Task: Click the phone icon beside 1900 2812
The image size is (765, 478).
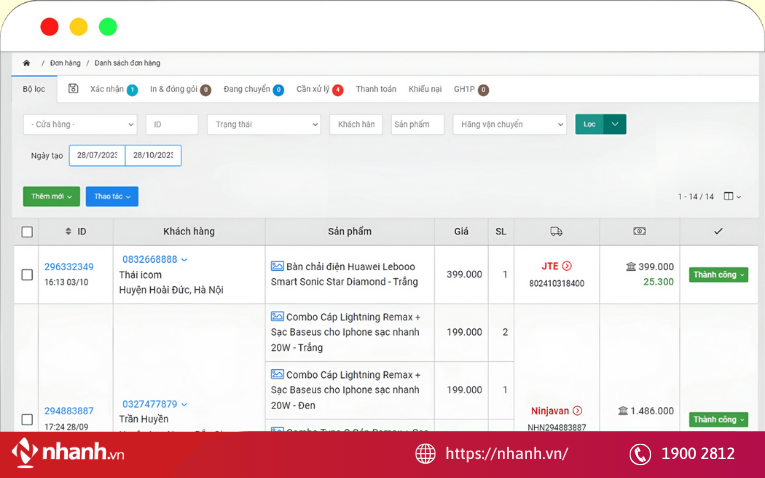Action: coord(640,454)
